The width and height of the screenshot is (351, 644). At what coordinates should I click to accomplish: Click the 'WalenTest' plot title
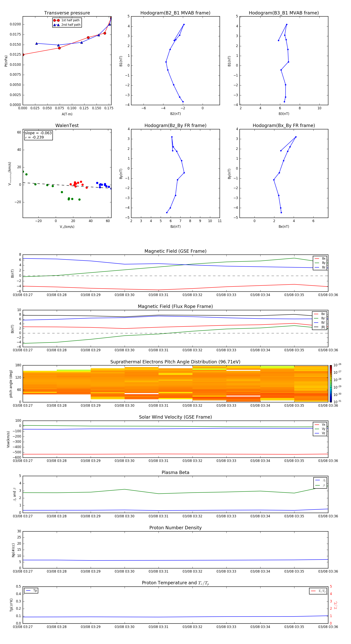point(67,125)
